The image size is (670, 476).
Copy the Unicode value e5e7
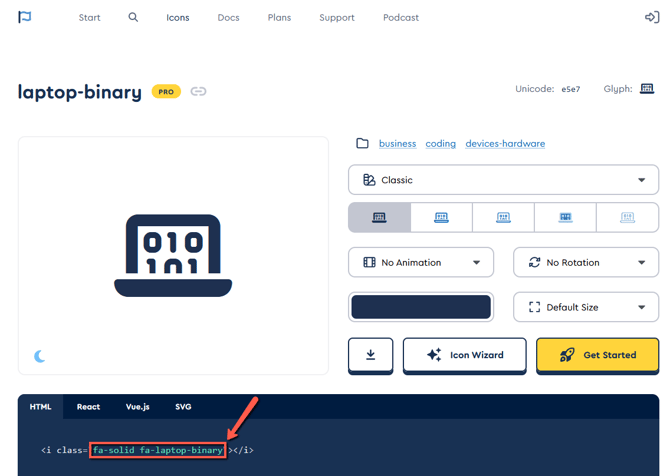[570, 89]
